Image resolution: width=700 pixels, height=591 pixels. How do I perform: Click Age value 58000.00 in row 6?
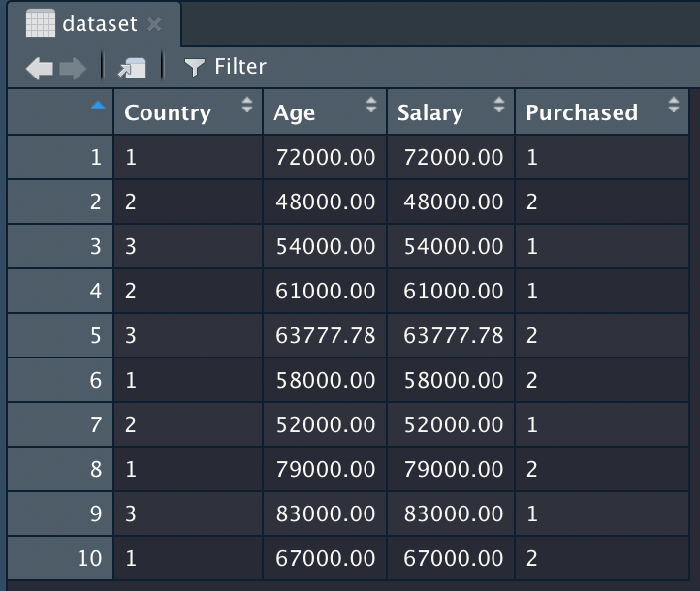point(326,380)
